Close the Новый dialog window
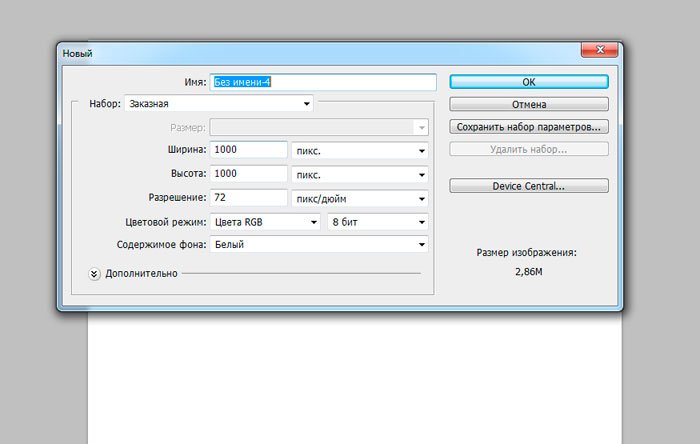 coord(598,52)
